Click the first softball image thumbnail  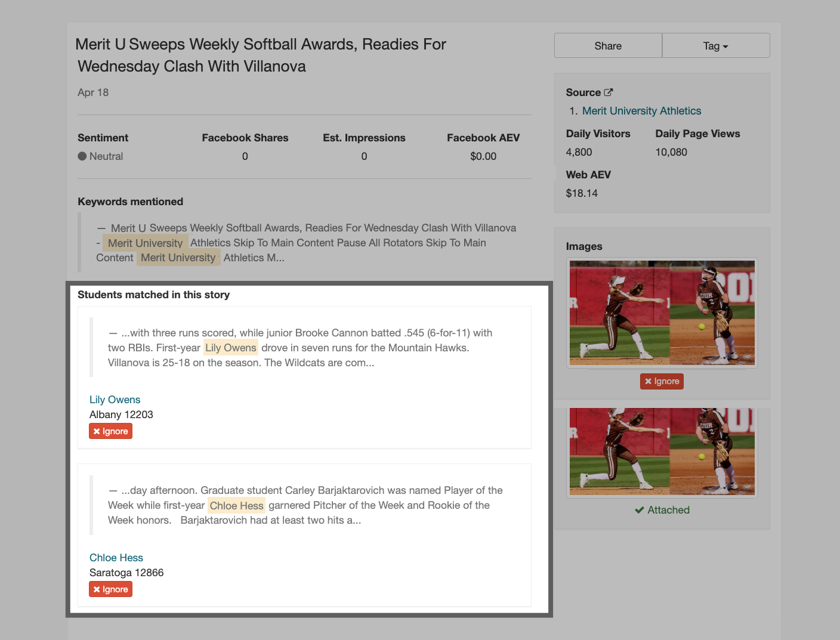point(662,313)
